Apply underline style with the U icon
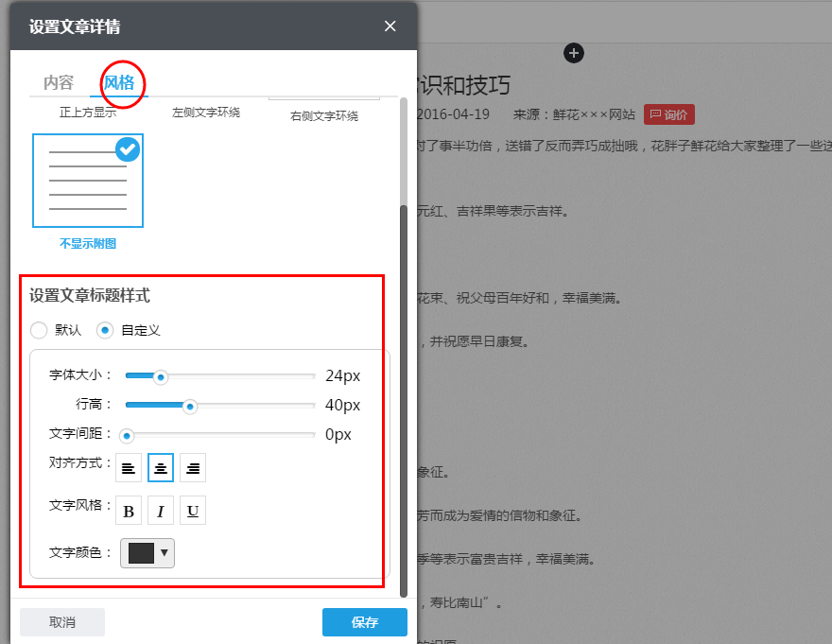832x644 pixels. tap(192, 510)
